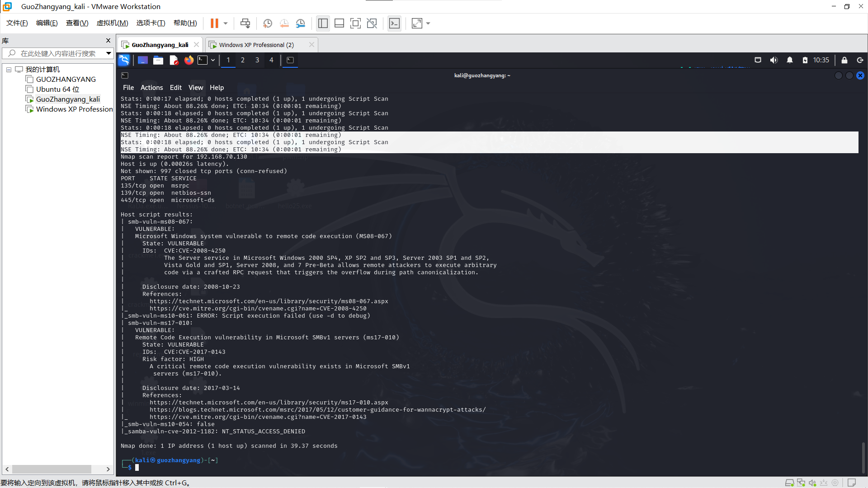Take a snapshot of this virtual machine

[x=268, y=23]
